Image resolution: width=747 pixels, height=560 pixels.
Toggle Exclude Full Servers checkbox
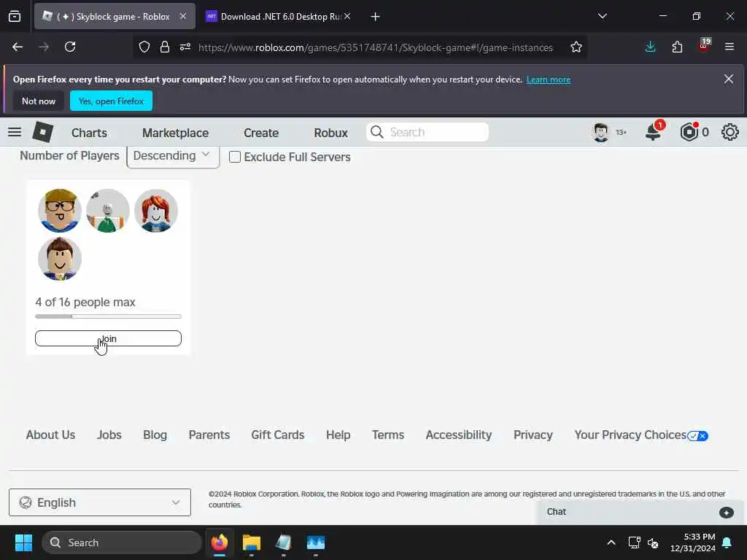coord(235,157)
